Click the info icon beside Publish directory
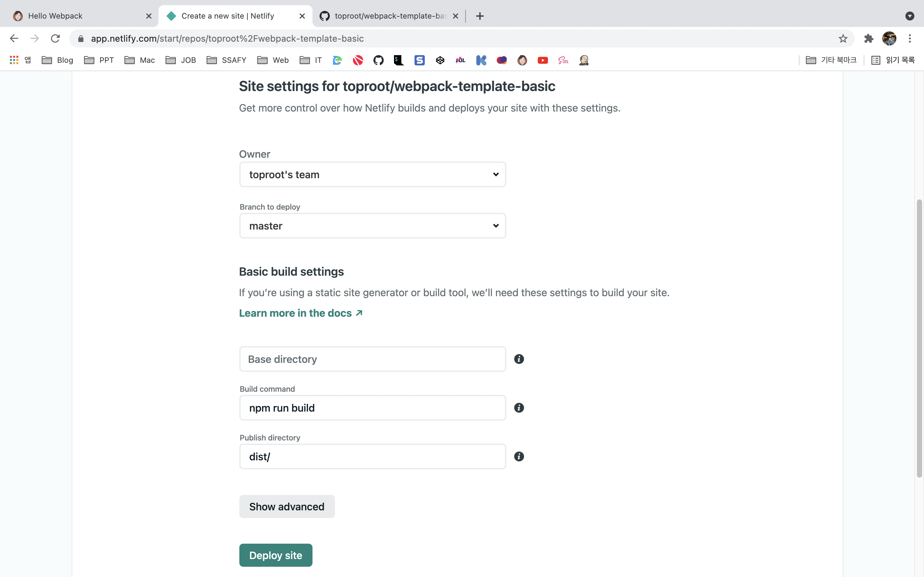The height and width of the screenshot is (577, 924). (x=518, y=456)
